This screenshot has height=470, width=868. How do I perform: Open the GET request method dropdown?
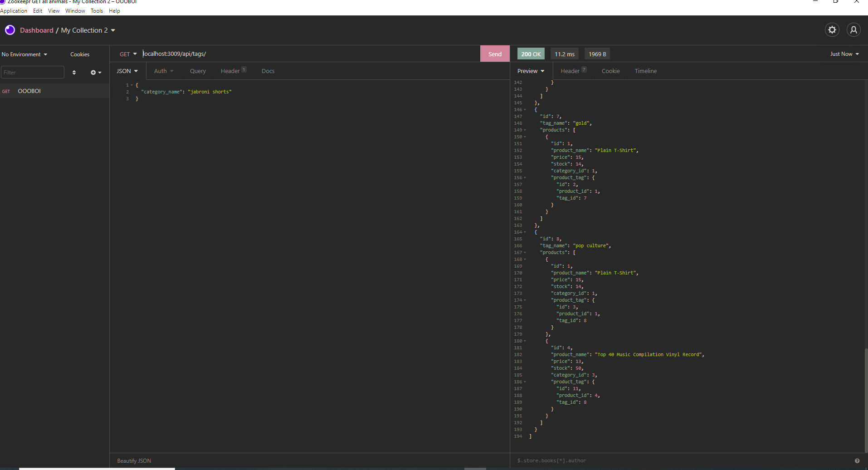click(128, 54)
